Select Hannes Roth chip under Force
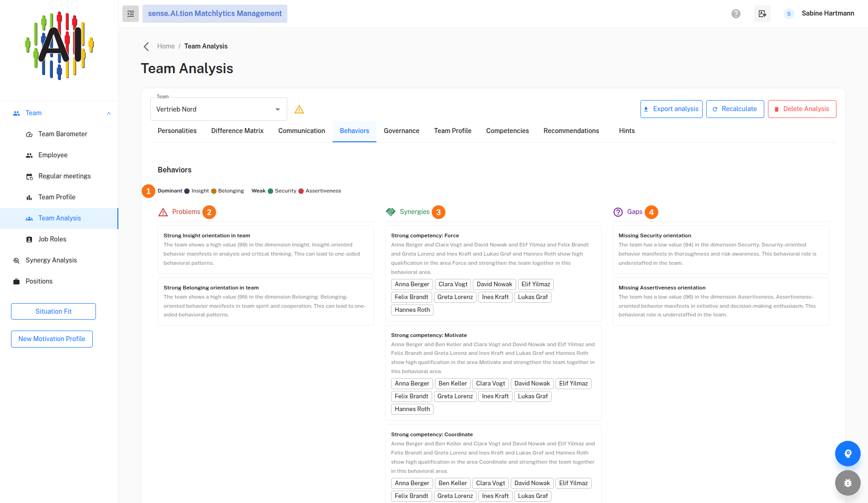Viewport: 868px width, 503px height. [x=412, y=310]
